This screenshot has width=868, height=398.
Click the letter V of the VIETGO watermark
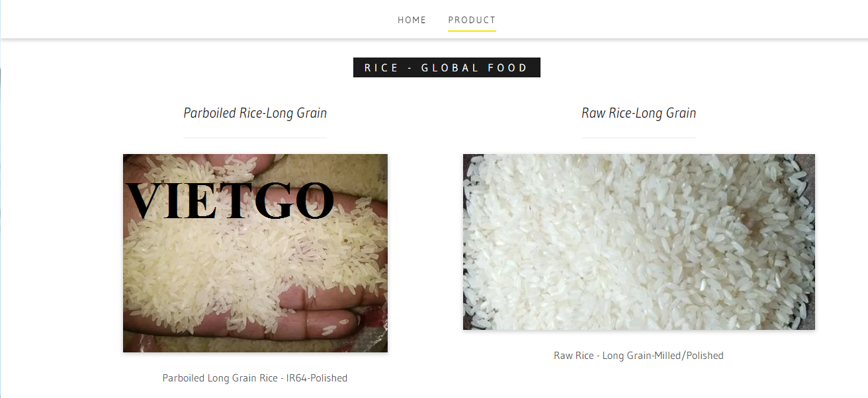coord(144,200)
